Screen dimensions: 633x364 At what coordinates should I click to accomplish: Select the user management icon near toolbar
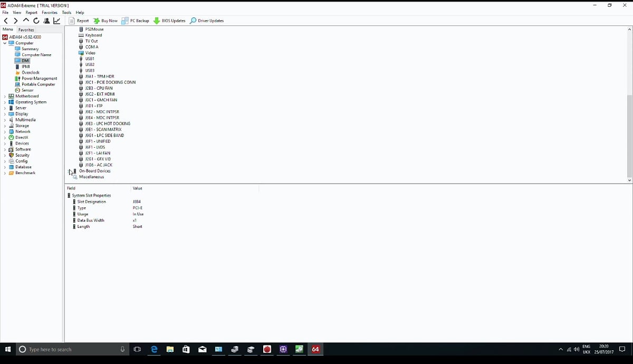[46, 21]
